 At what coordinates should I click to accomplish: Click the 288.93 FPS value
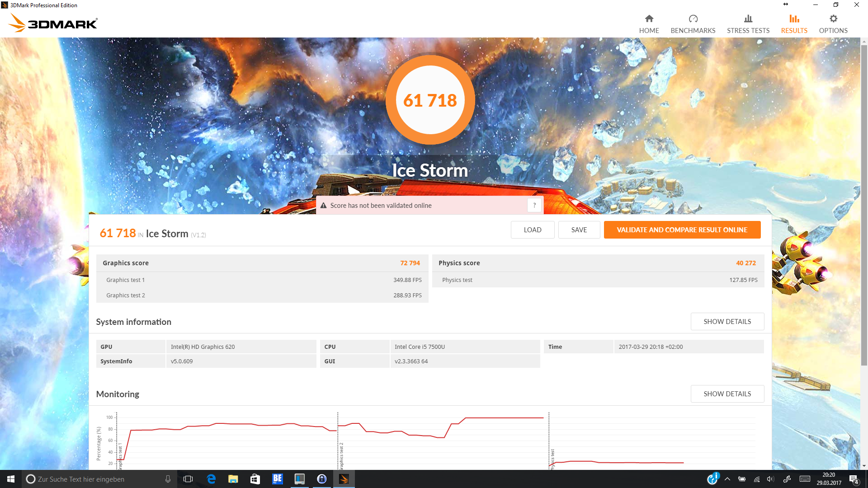click(x=407, y=296)
